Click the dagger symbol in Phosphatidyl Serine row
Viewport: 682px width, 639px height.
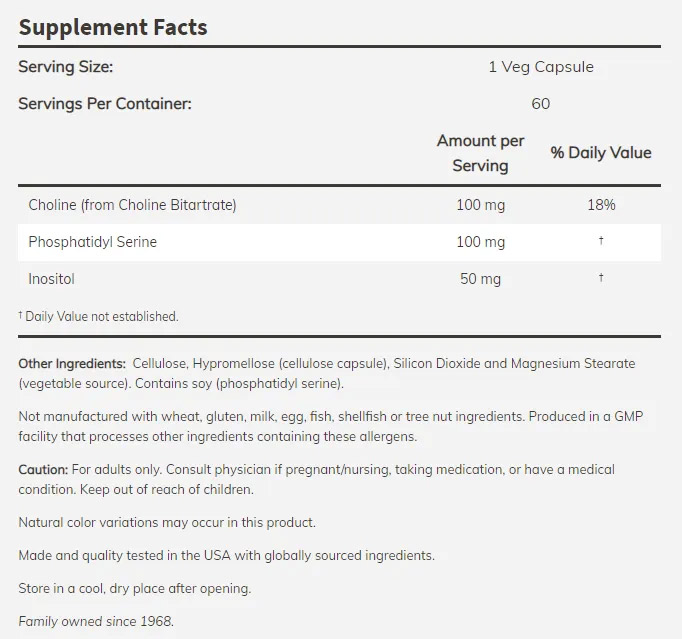(601, 242)
